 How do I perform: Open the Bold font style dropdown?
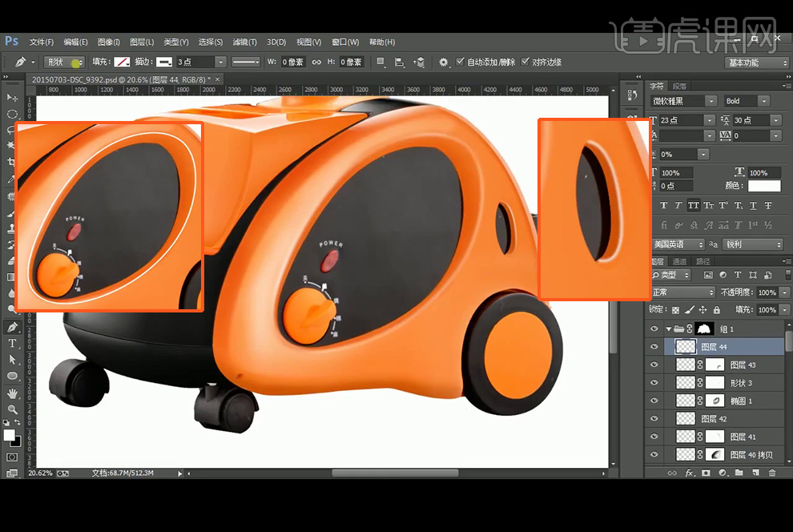pyautogui.click(x=746, y=101)
